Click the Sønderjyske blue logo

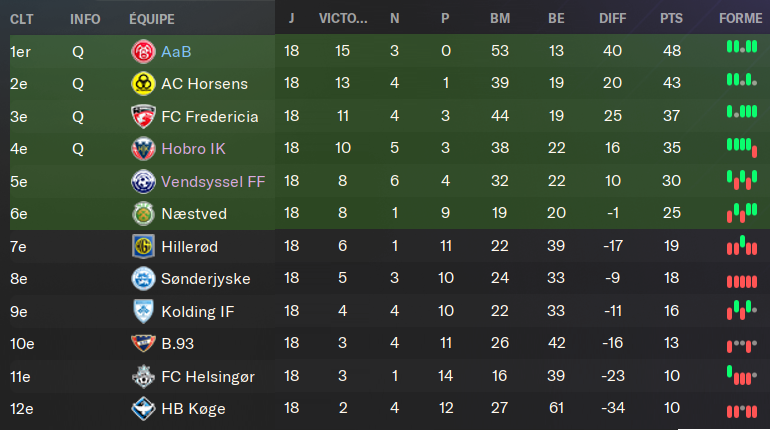point(143,279)
